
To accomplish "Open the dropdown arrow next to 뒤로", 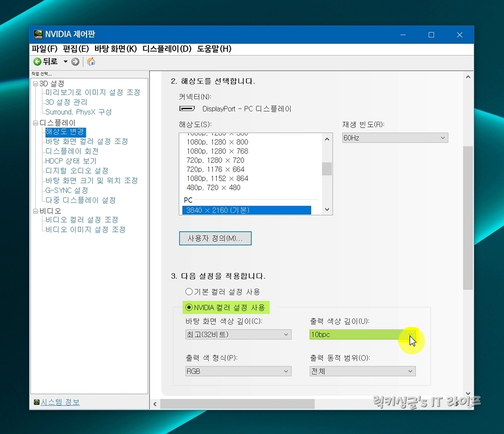I will tap(64, 61).
